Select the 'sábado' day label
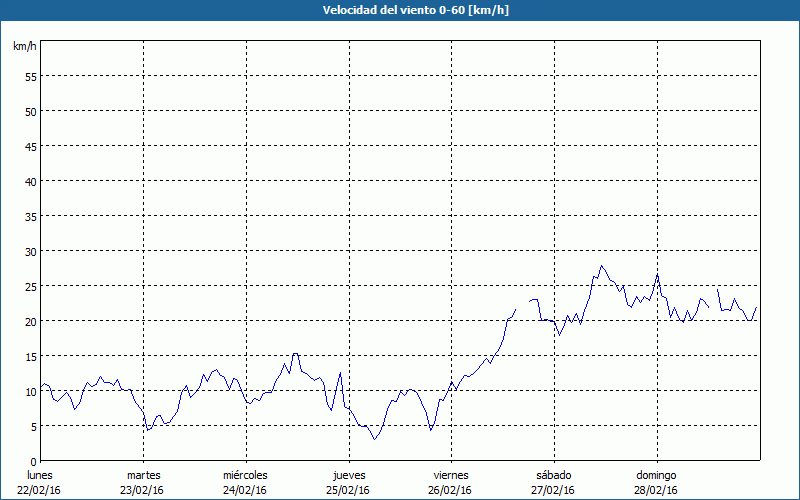The image size is (800, 500). pyautogui.click(x=553, y=475)
